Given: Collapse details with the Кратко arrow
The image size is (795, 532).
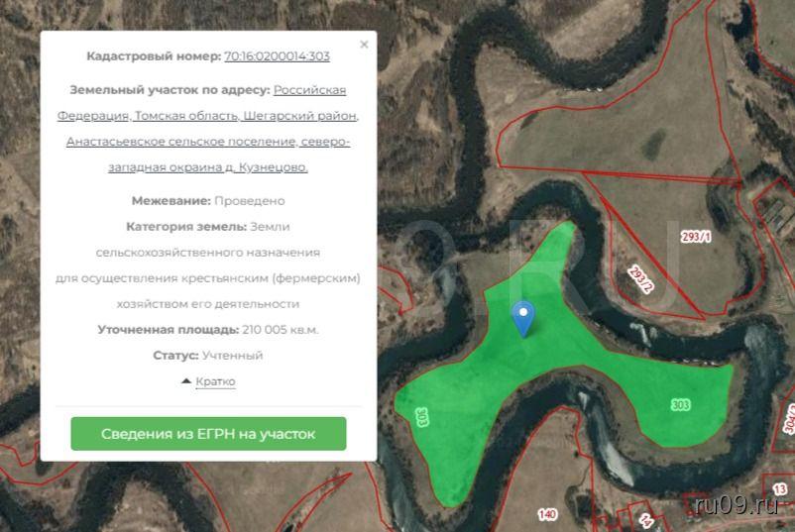Looking at the screenshot, I should coord(208,381).
